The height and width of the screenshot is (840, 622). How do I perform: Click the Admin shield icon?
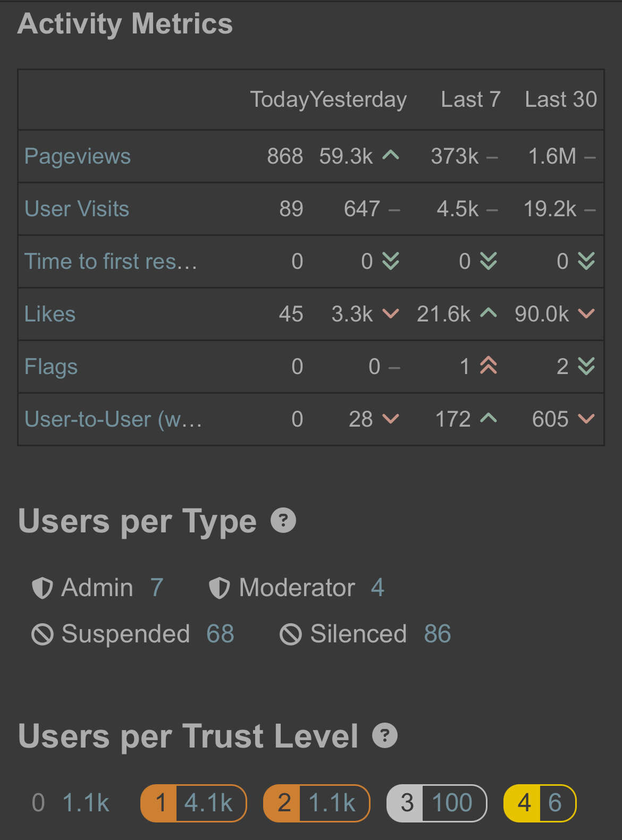[x=43, y=588]
